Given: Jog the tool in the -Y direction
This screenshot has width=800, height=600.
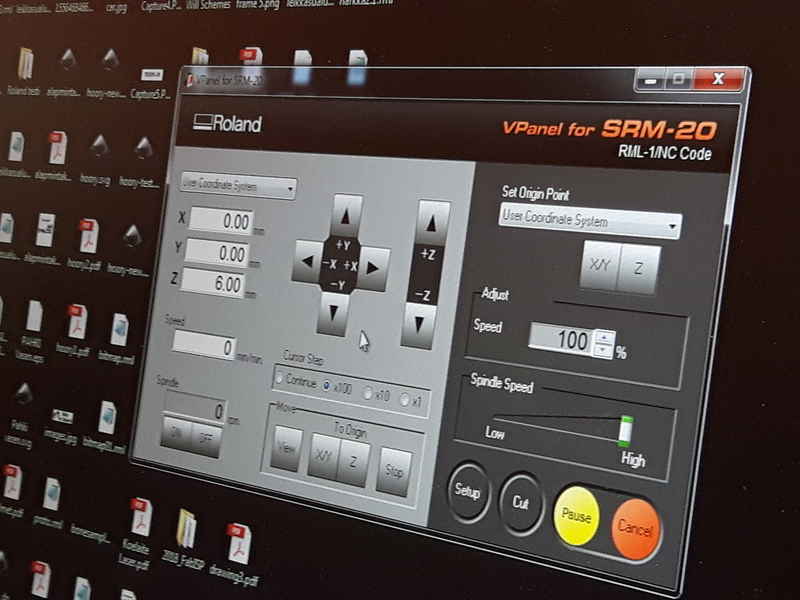Looking at the screenshot, I should pyautogui.click(x=333, y=314).
